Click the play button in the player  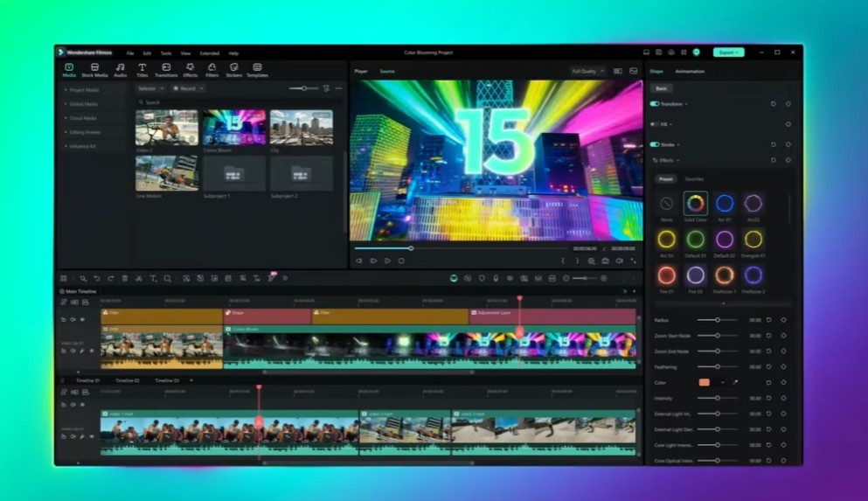coord(387,261)
